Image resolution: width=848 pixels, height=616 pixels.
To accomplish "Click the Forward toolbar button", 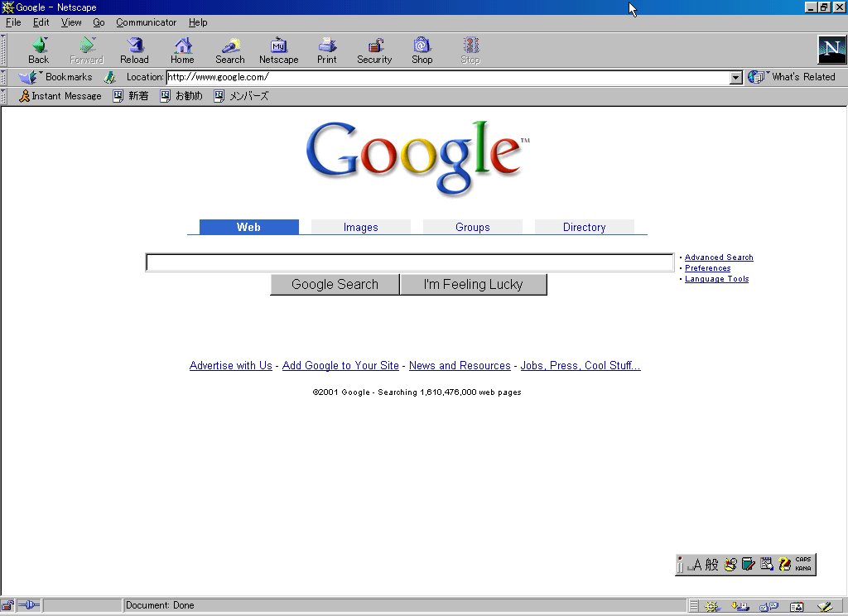I will [x=86, y=51].
